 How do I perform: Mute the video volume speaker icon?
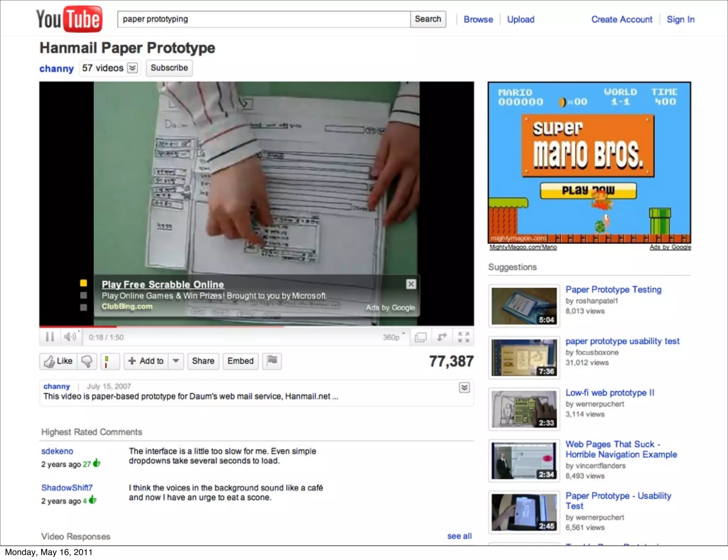click(70, 336)
